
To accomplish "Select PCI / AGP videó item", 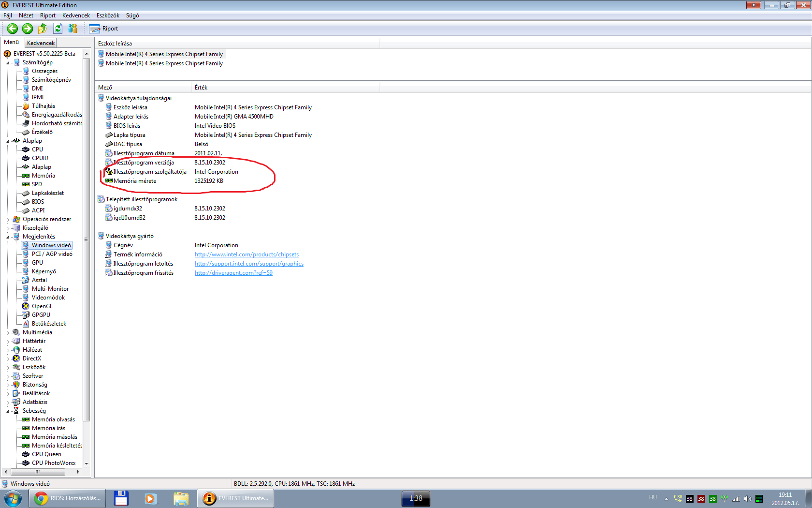I will 52,254.
